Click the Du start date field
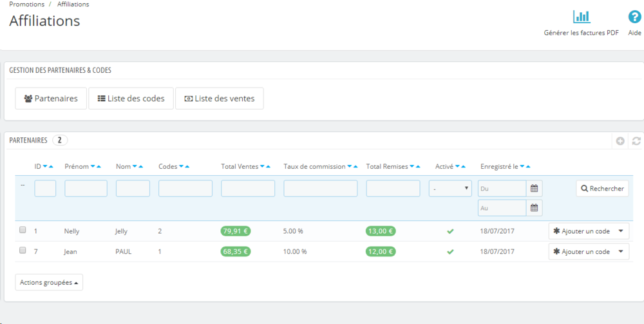Viewport: 644px width, 324px height. 502,189
